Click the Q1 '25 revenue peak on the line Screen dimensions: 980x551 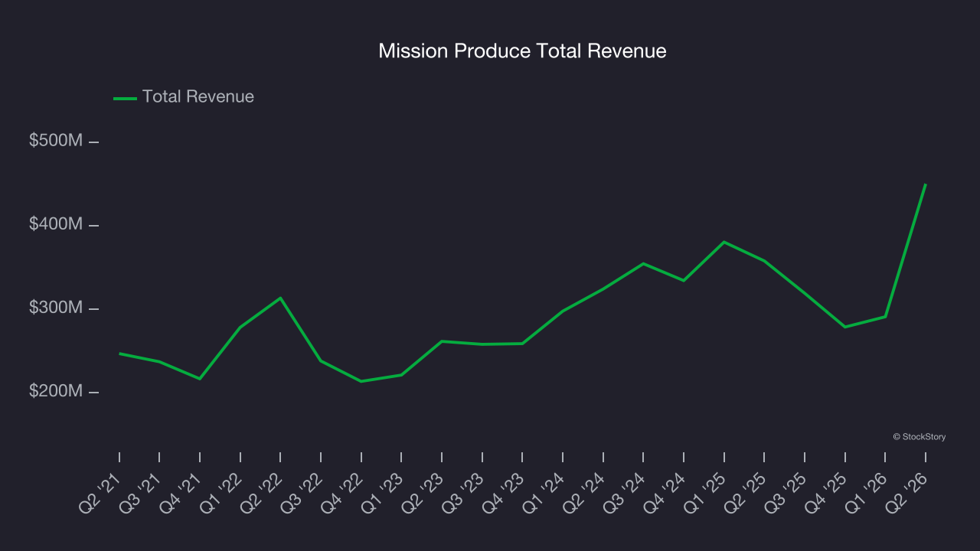click(x=724, y=242)
